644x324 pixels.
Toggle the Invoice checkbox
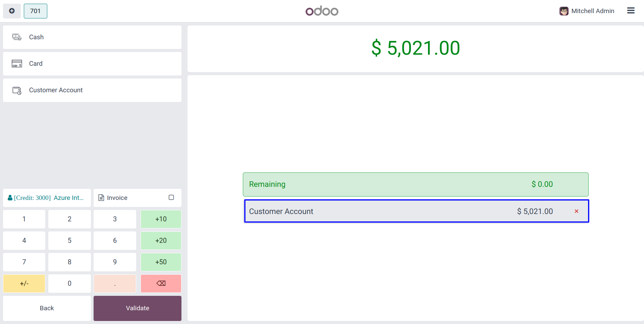(171, 198)
